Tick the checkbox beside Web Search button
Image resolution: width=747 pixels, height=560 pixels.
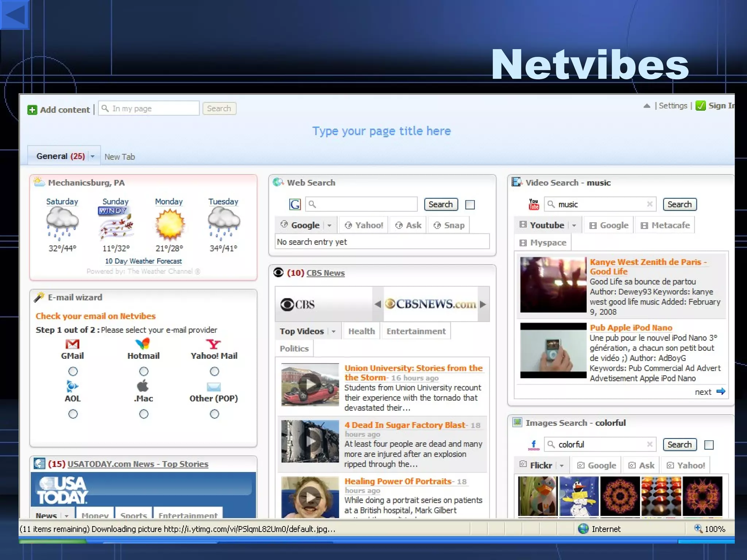[x=470, y=205]
